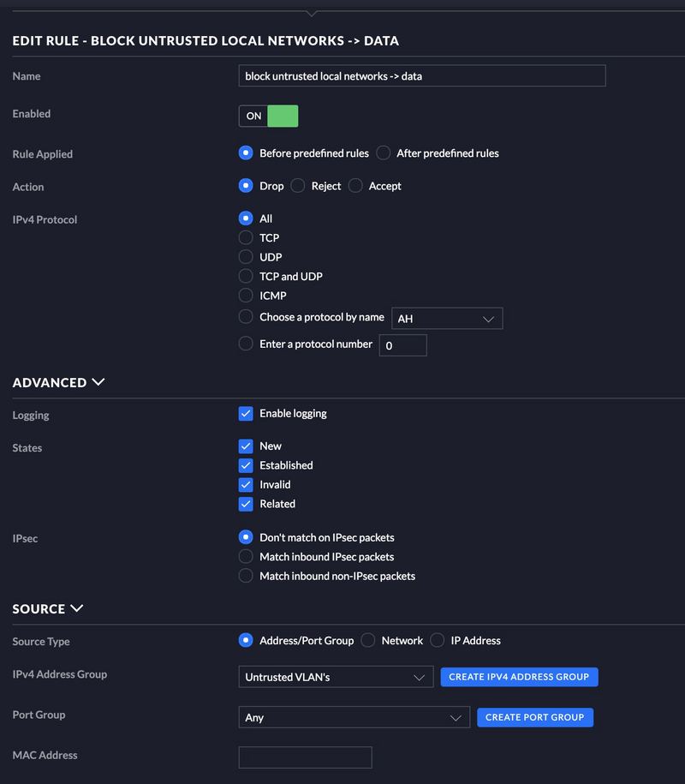Viewport: 685px width, 784px height.
Task: Click Create Port Group button
Action: click(x=535, y=717)
